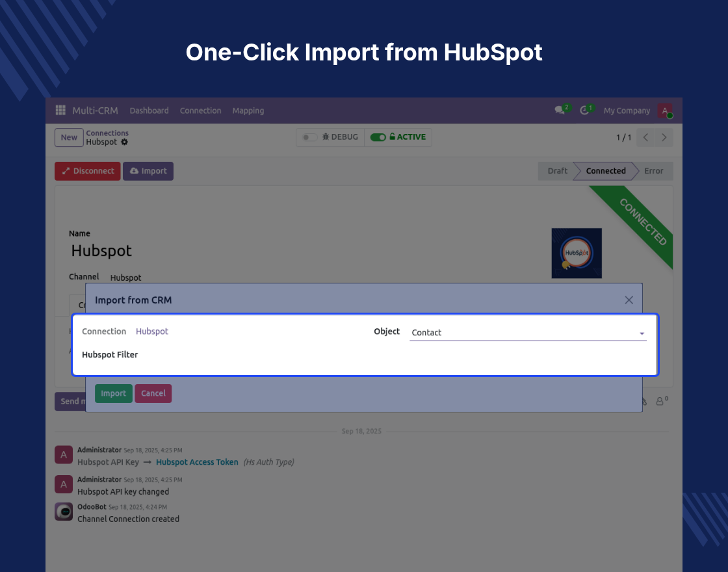Open the apps grid menu icon
Viewport: 728px width, 572px height.
[60, 110]
